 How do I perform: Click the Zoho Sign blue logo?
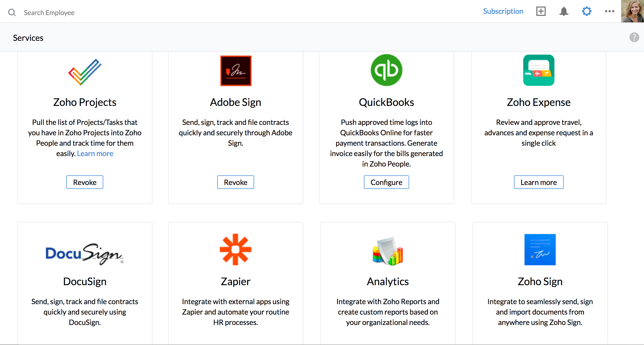coord(540,250)
